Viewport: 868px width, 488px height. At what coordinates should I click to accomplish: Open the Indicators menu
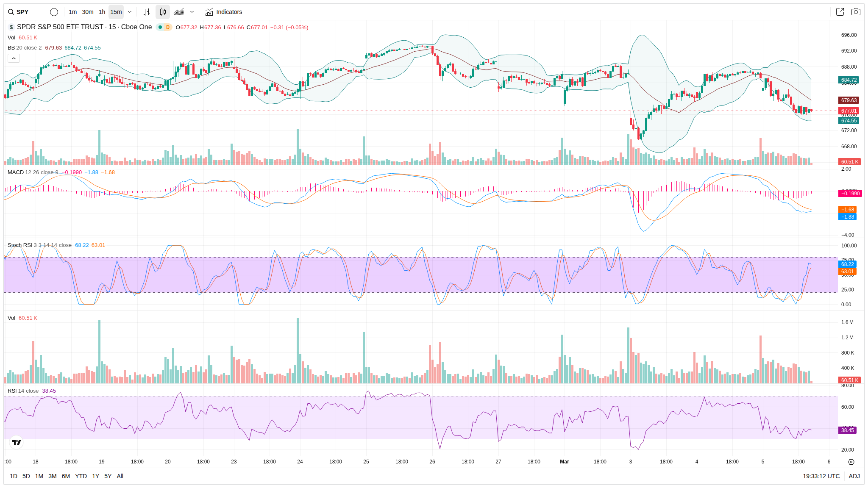[224, 12]
